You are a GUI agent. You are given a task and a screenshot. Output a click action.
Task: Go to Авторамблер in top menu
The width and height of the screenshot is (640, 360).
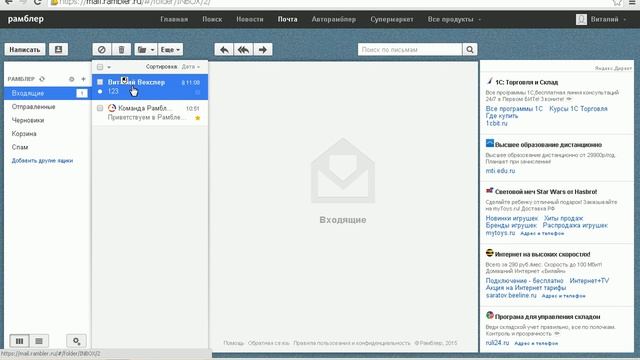point(333,19)
